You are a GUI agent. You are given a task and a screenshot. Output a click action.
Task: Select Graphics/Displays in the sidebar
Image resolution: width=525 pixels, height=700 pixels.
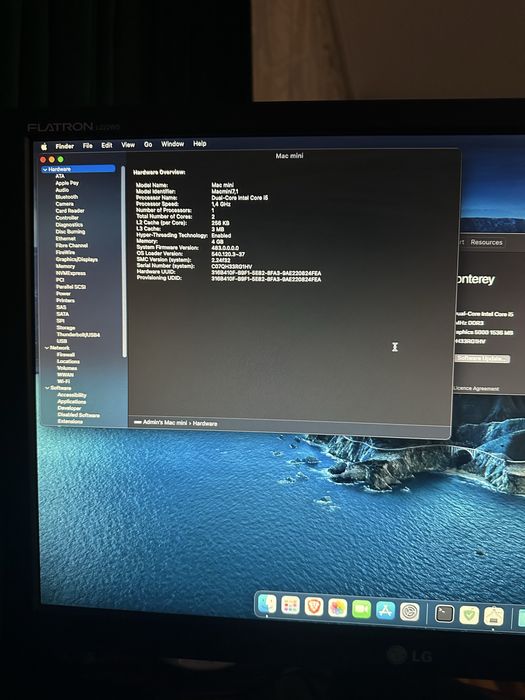pos(76,259)
